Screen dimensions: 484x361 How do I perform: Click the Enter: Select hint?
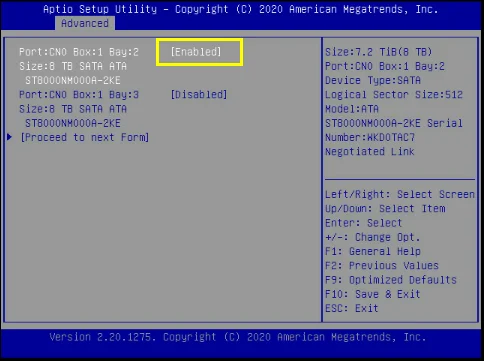[x=364, y=223]
